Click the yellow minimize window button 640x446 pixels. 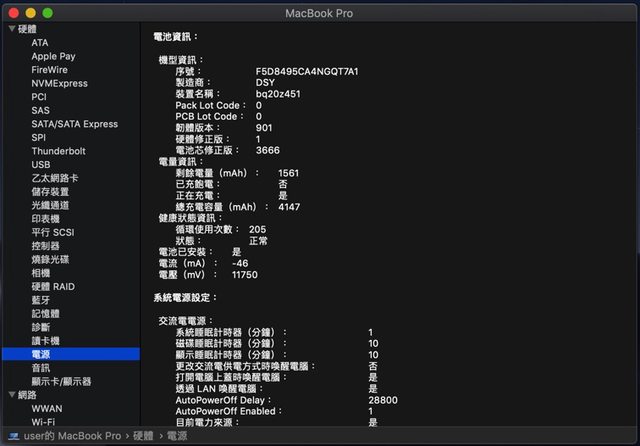30,12
